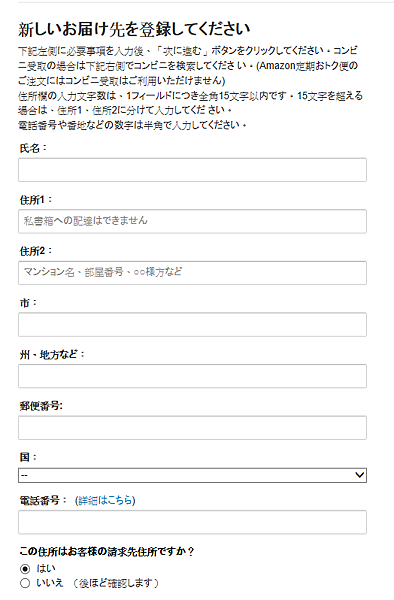Select the はい radio button
Image resolution: width=394 pixels, height=600 pixels.
click(x=25, y=569)
